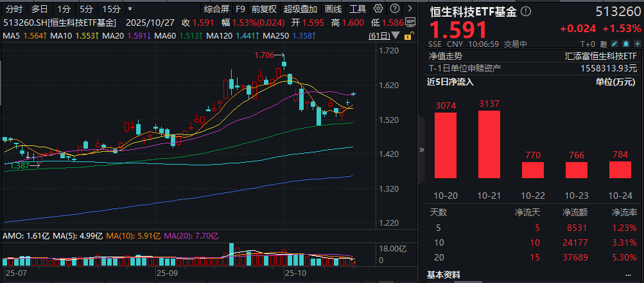Toggle 超级叠加 overlay mode

coord(300,10)
